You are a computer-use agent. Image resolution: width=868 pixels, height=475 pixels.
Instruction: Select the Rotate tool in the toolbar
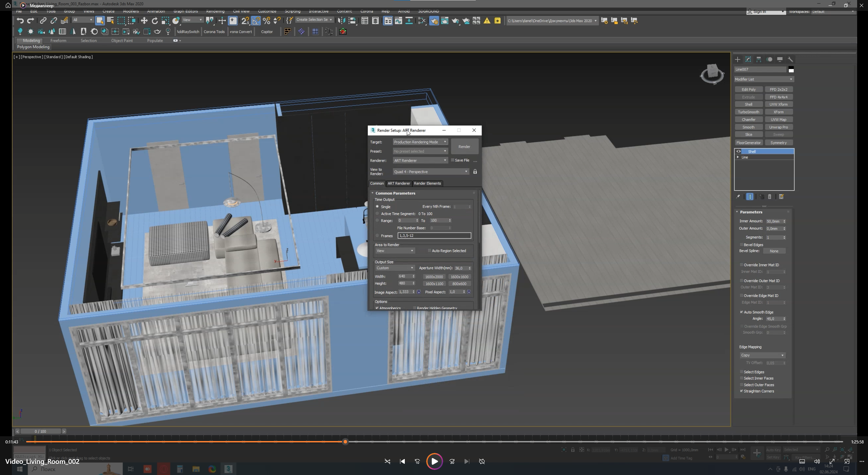click(155, 20)
